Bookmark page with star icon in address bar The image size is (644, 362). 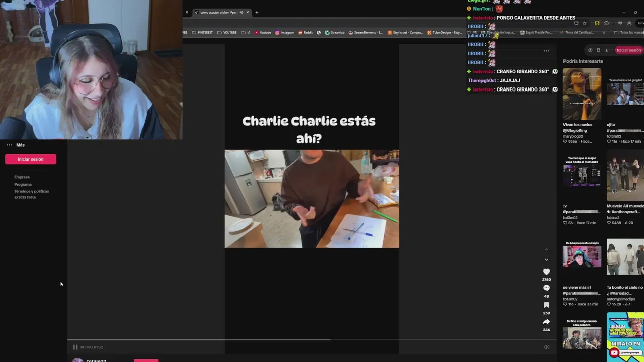coord(584,23)
